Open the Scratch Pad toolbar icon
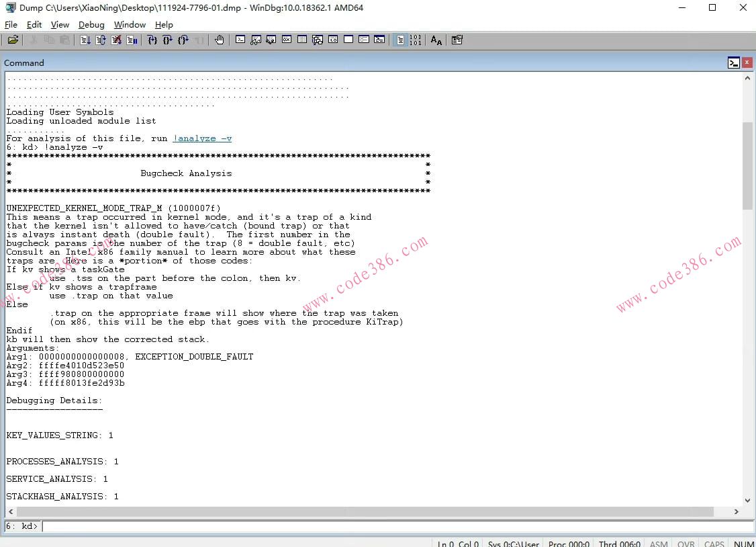The width and height of the screenshot is (756, 547). pos(348,40)
